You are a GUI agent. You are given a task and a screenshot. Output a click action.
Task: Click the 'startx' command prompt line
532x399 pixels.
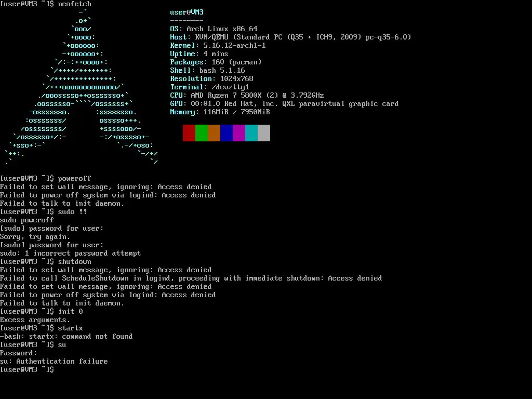(42, 328)
